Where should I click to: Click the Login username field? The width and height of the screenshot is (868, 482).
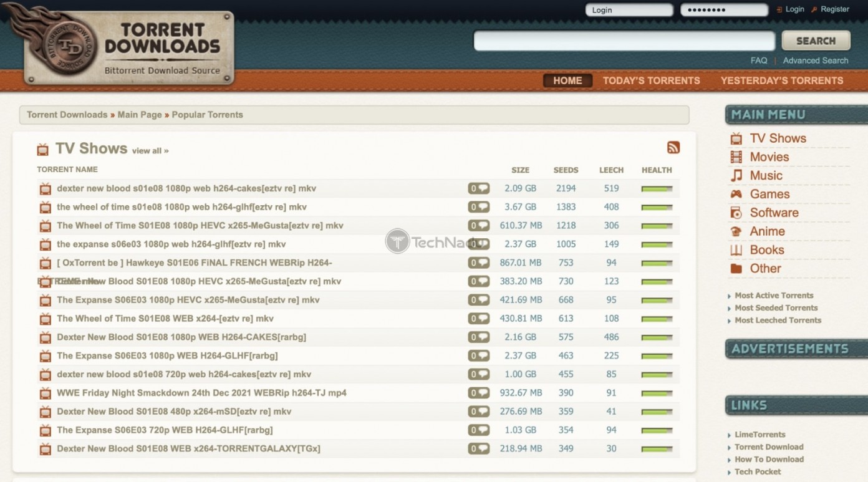(629, 10)
